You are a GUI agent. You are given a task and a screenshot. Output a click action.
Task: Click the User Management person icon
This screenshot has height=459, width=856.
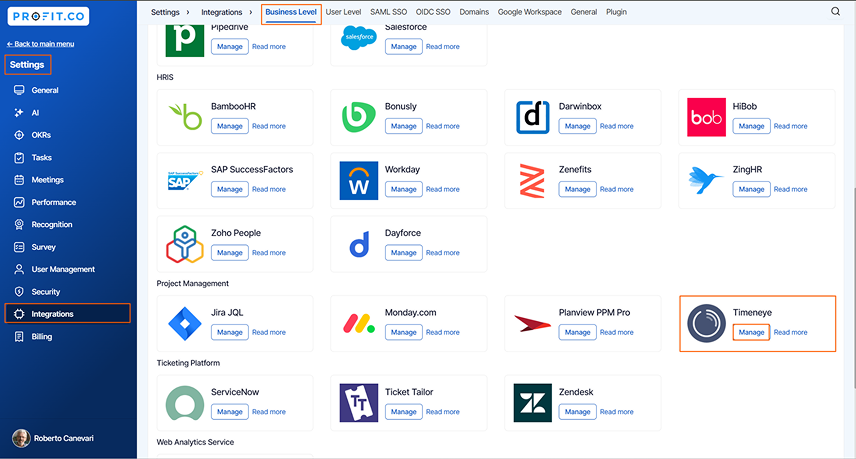pyautogui.click(x=19, y=269)
